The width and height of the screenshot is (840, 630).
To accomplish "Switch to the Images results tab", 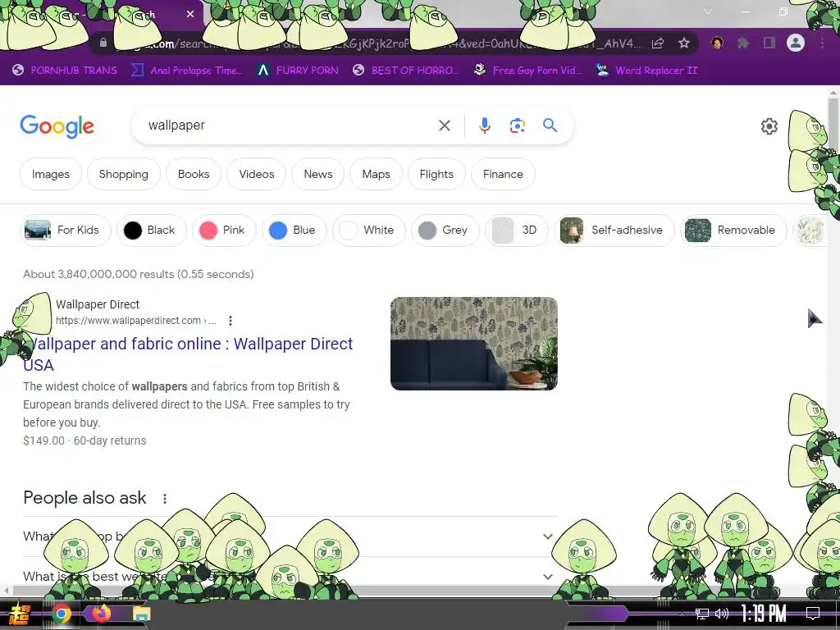I will tap(51, 174).
